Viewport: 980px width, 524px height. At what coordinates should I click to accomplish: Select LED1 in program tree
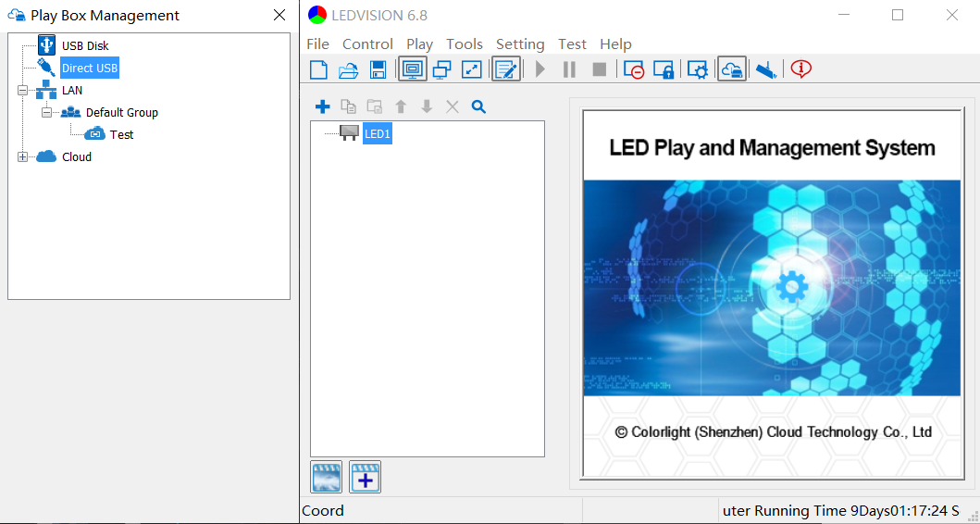[x=378, y=133]
